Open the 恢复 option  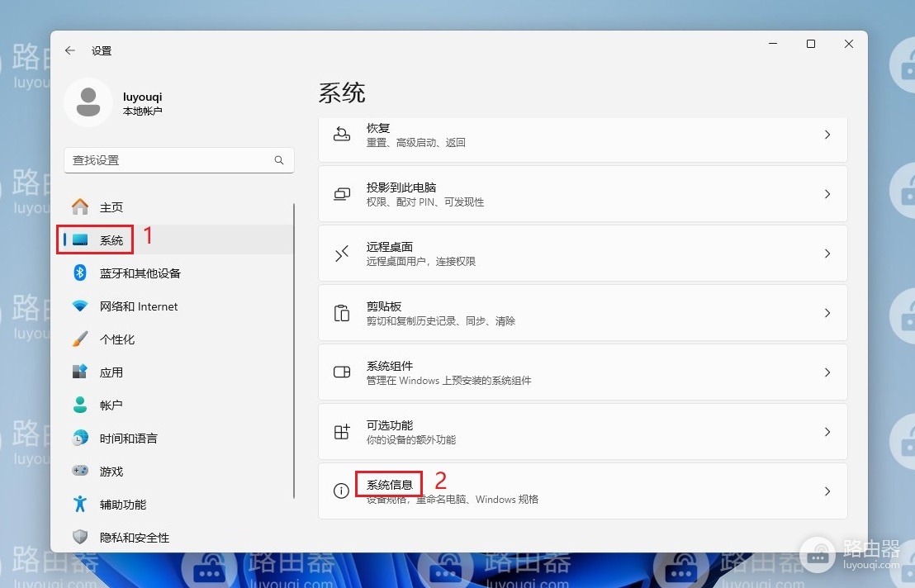pyautogui.click(x=582, y=139)
